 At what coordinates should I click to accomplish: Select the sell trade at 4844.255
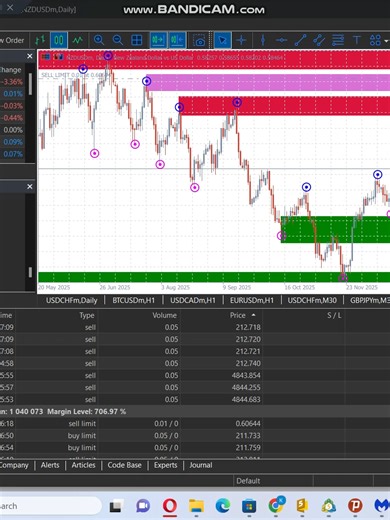point(195,387)
